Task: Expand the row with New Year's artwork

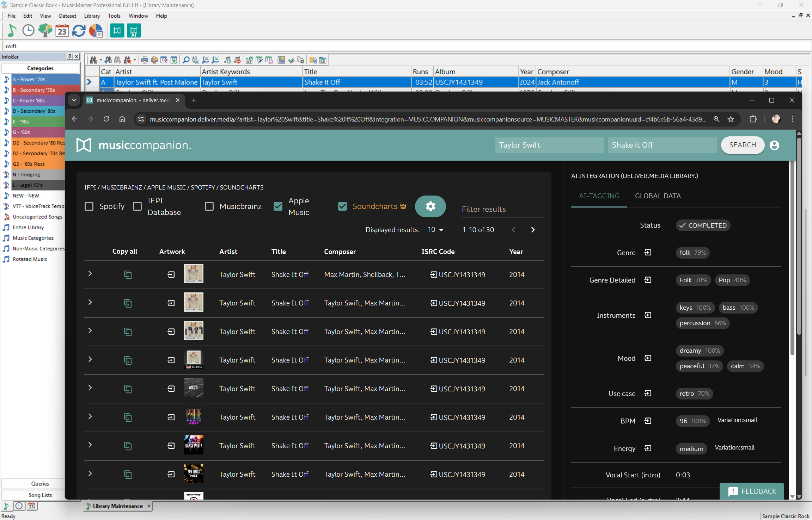Action: [90, 473]
